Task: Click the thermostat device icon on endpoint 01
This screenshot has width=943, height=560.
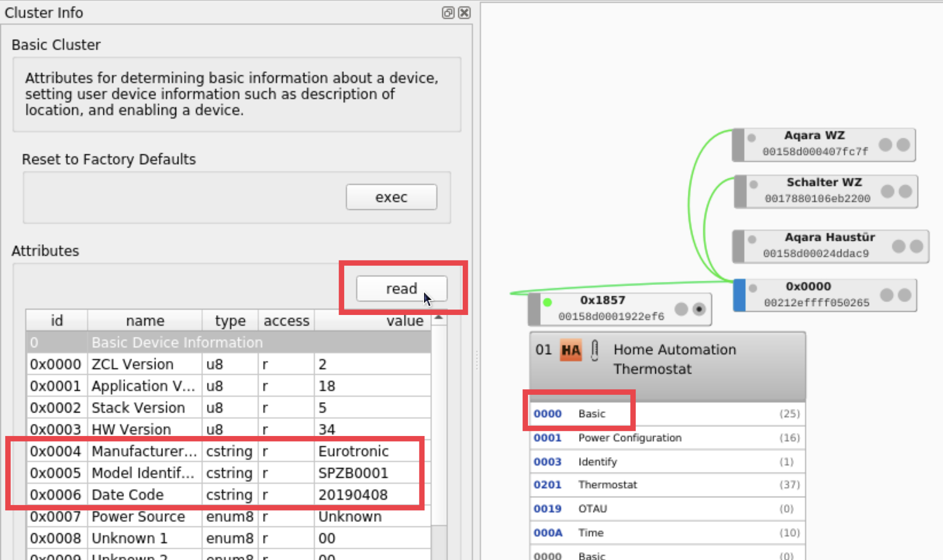Action: 594,351
